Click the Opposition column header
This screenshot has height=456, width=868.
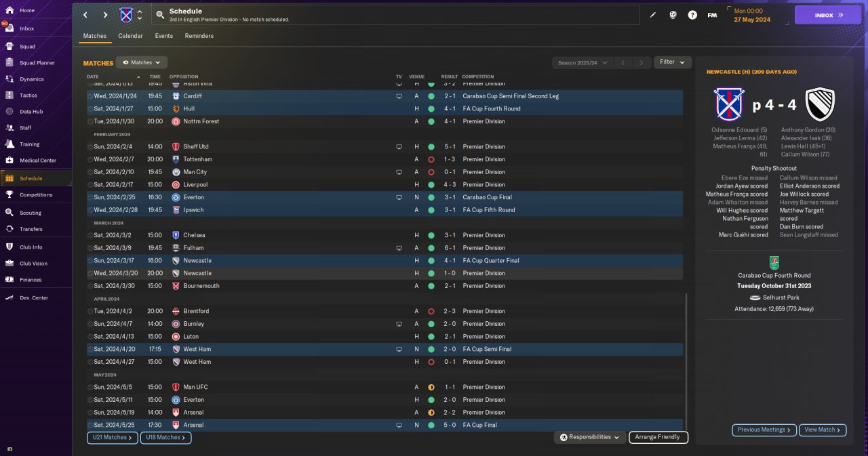coord(184,77)
